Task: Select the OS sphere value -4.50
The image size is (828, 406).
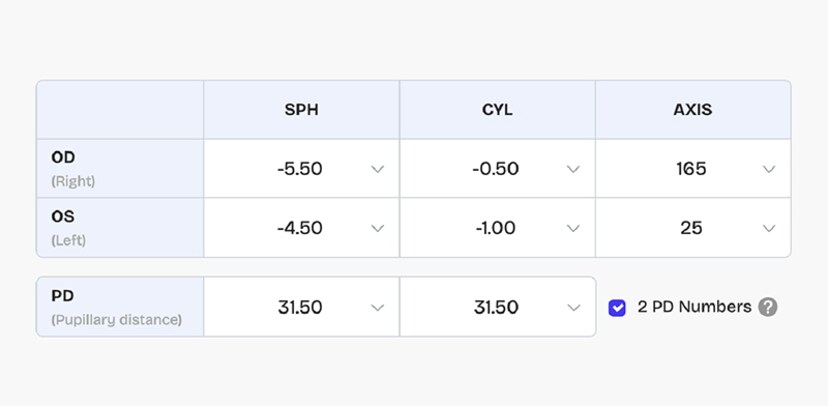Action: 300,228
